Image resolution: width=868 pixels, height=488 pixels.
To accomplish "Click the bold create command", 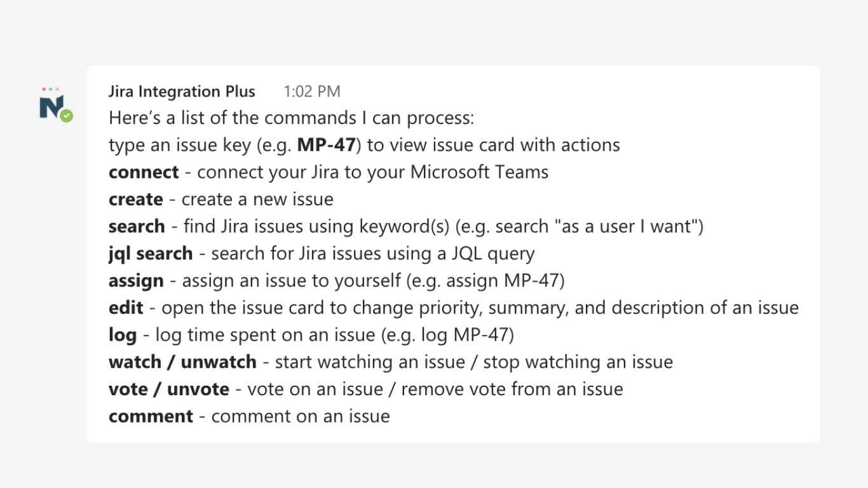I will click(x=136, y=200).
